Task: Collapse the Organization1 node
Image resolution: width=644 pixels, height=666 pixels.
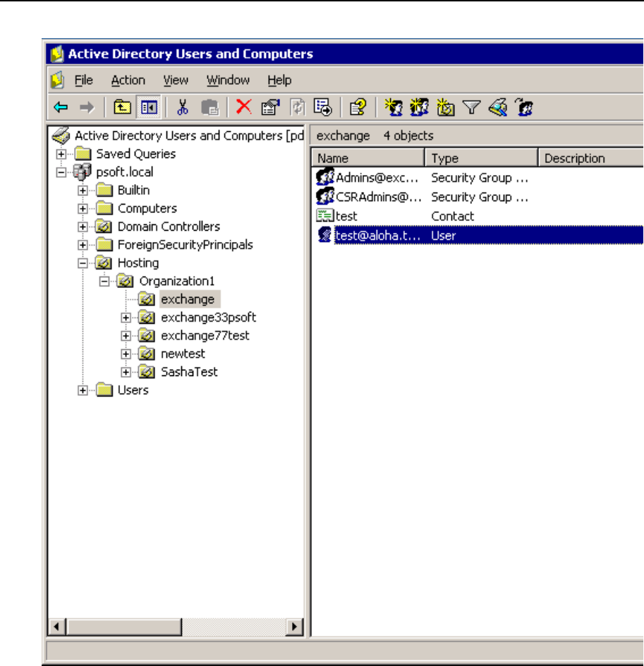Action: coord(104,281)
